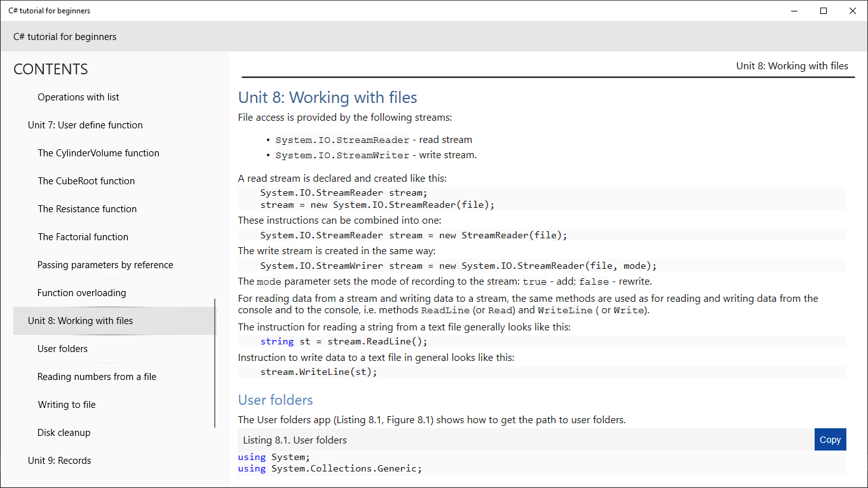Screen dimensions: 868x488
Task: Open Passing parameters by reference
Action: click(x=105, y=265)
